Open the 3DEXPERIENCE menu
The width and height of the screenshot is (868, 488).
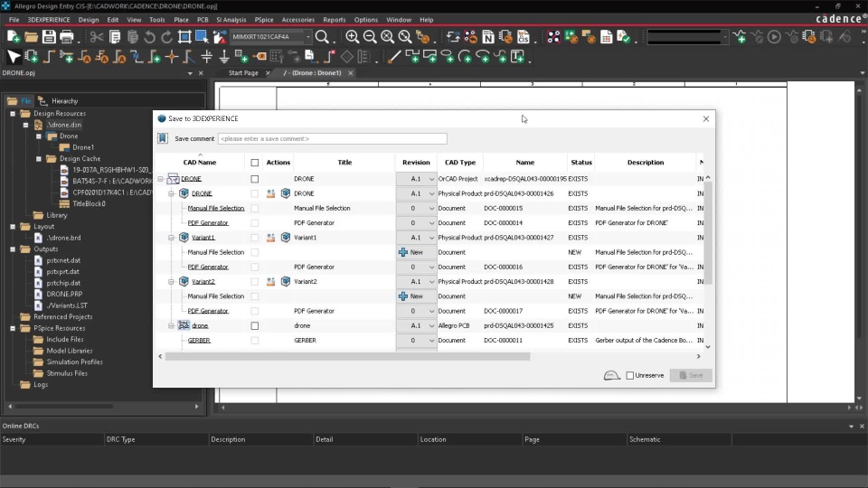[49, 19]
